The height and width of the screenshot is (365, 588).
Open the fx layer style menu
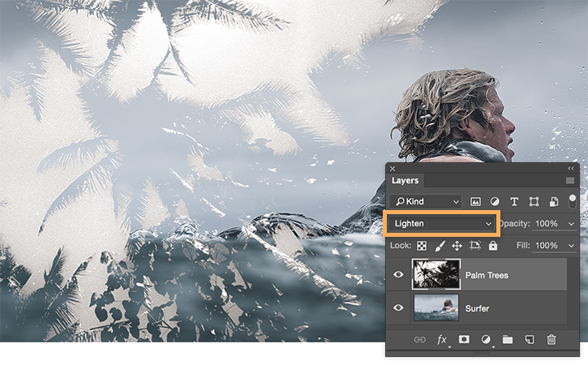point(442,340)
